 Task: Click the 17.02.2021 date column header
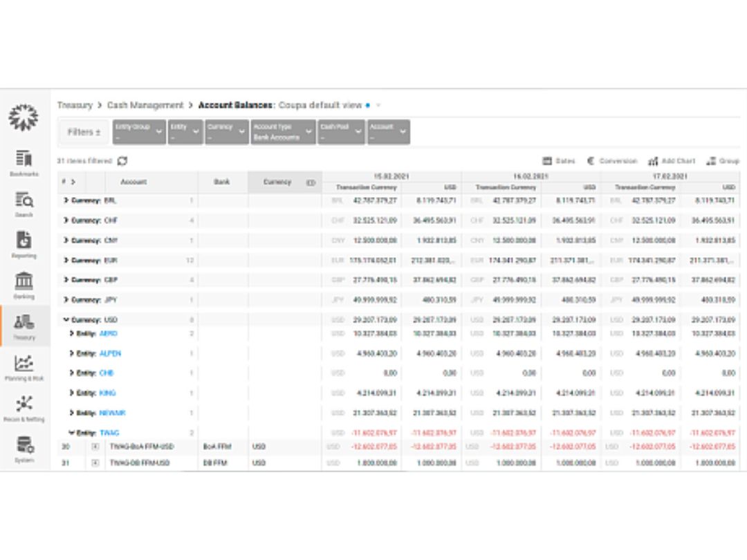(x=670, y=176)
